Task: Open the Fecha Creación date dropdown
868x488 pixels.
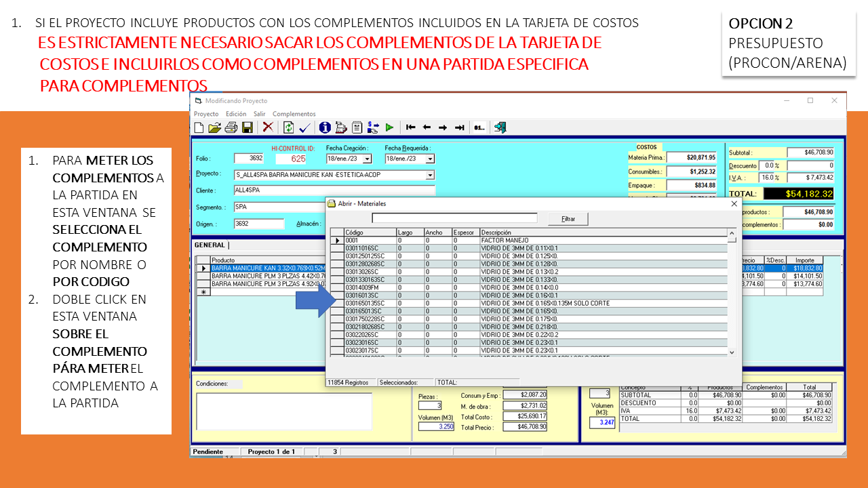Action: [x=368, y=159]
